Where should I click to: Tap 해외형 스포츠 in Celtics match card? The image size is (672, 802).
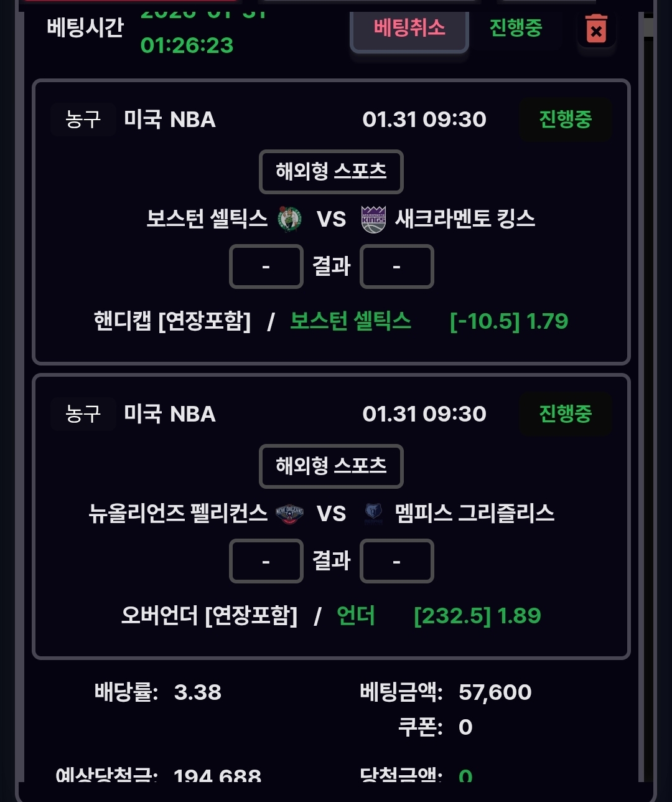pos(331,171)
